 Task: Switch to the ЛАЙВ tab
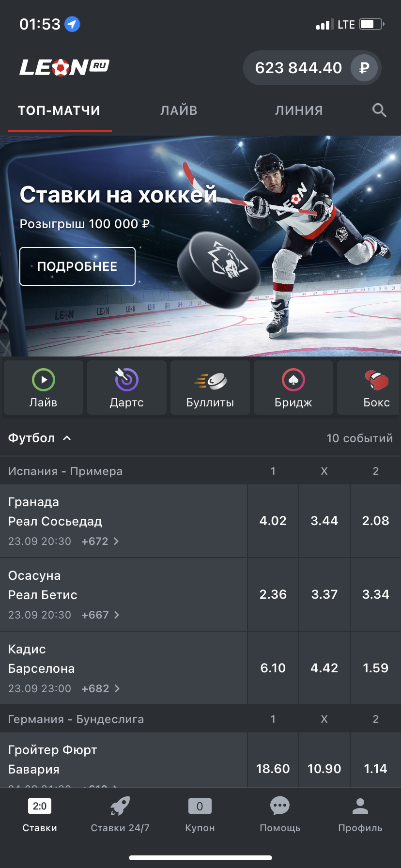coord(179,110)
